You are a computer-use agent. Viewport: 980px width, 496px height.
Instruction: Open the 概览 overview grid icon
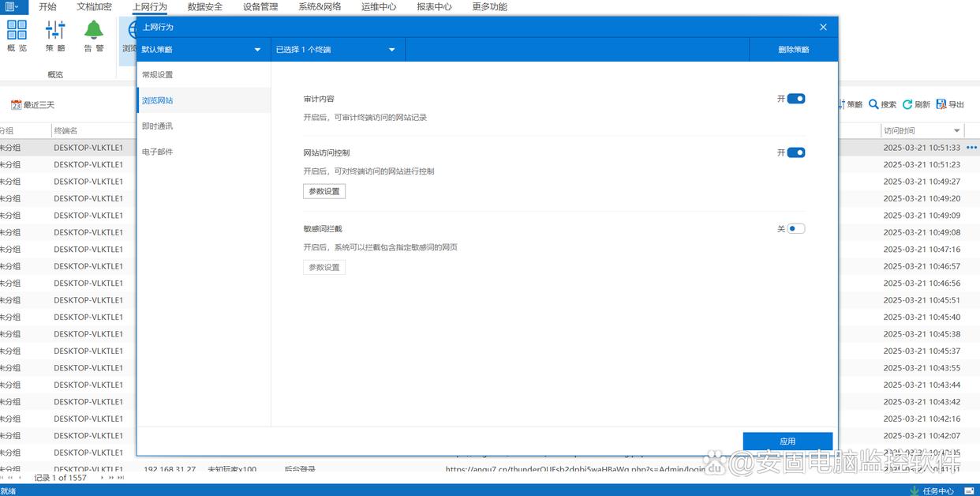coord(17,31)
